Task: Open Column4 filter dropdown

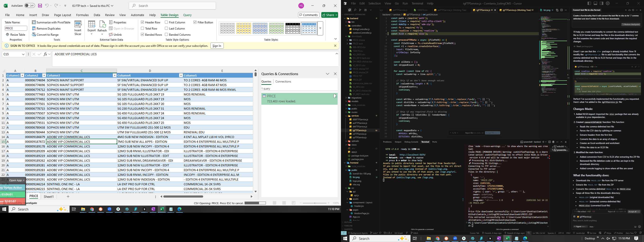Action: click(x=181, y=75)
